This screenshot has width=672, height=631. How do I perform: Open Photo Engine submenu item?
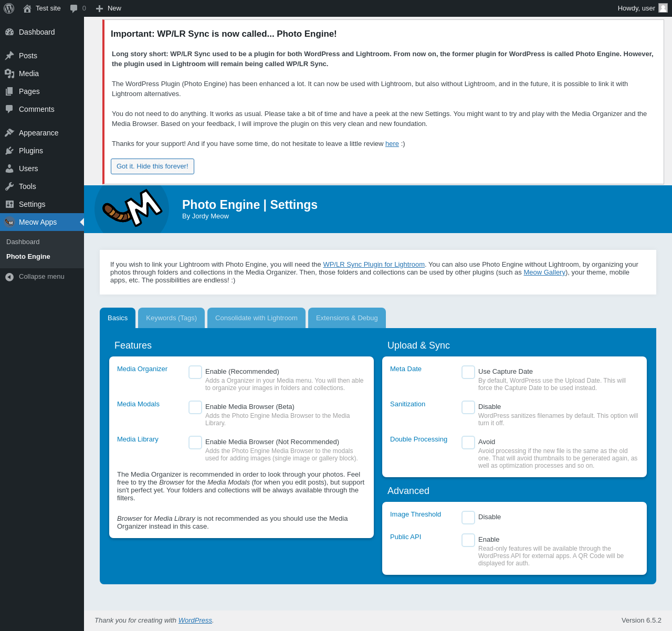point(28,257)
